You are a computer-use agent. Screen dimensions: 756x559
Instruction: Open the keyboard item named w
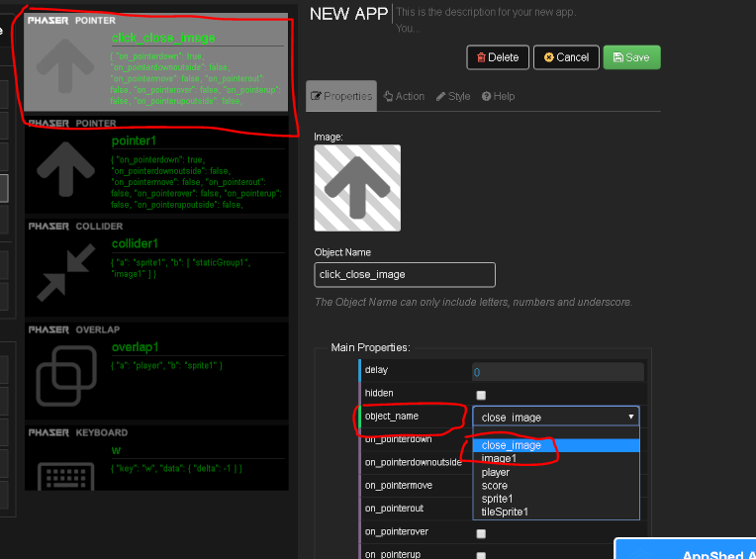click(x=156, y=458)
